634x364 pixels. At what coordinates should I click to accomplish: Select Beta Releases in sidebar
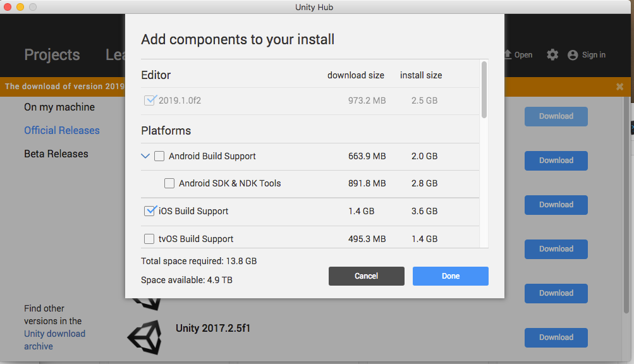click(56, 154)
